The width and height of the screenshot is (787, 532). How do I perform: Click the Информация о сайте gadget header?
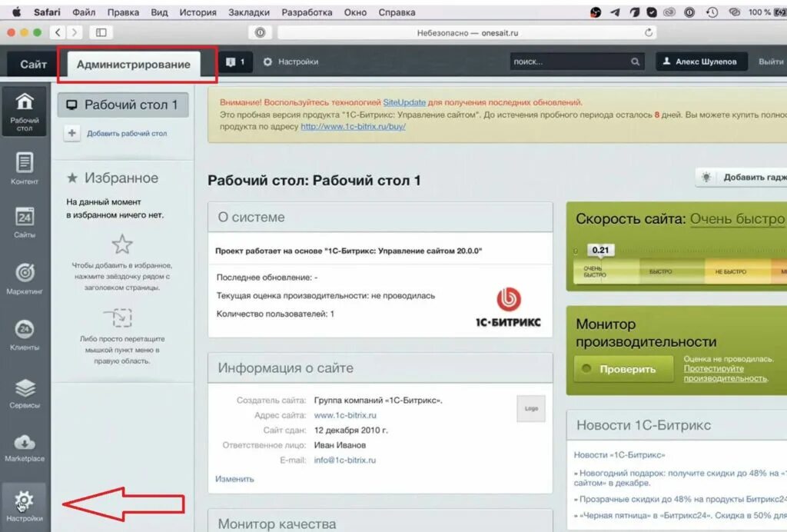point(380,368)
